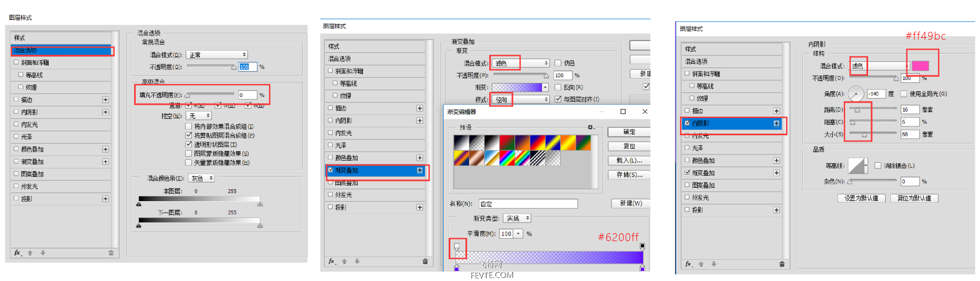
Task: Click trash icon in Inner Shadow (内阴影) dialog footer
Action: (x=782, y=264)
